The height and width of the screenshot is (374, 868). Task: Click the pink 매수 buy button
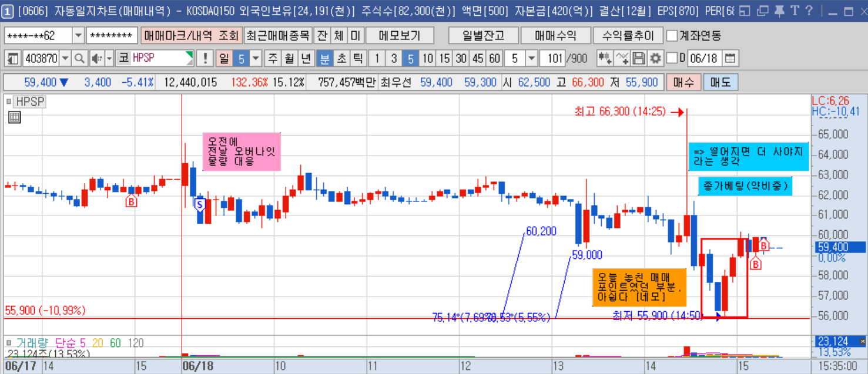point(683,82)
